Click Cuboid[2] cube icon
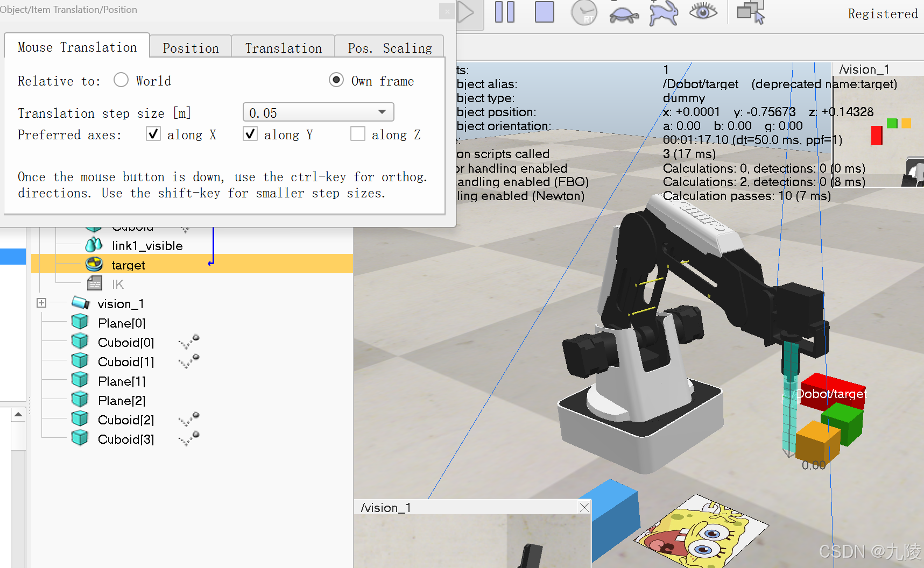Viewport: 924px width, 568px height. pyautogui.click(x=80, y=419)
